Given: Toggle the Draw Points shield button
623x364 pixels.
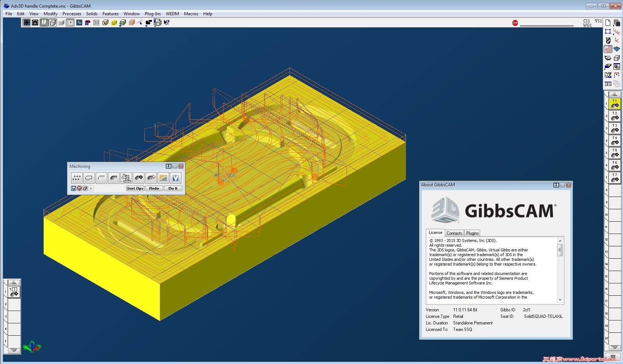Looking at the screenshot, I should (x=44, y=23).
